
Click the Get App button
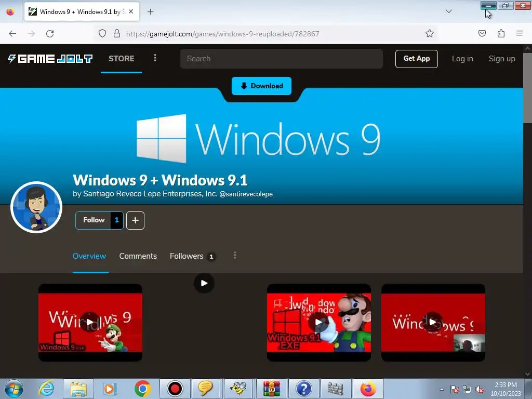pos(416,59)
